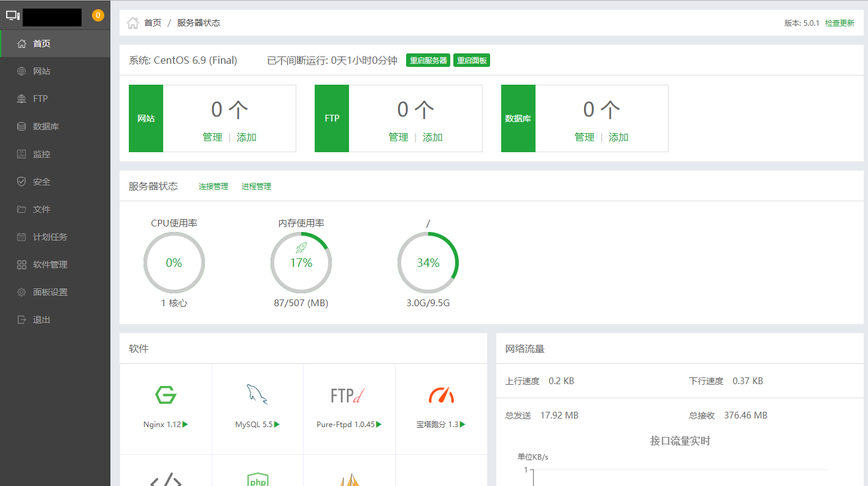Open 面板设置 in the sidebar

pyautogui.click(x=50, y=292)
